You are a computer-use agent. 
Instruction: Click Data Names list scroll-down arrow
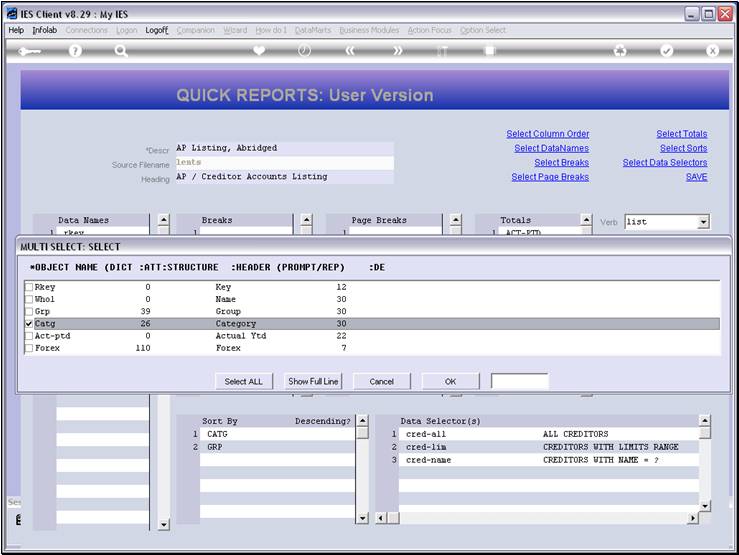[163, 524]
